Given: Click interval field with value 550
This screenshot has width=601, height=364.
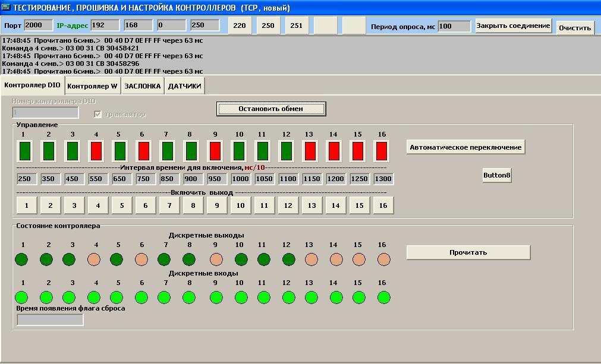Looking at the screenshot, I should (98, 179).
